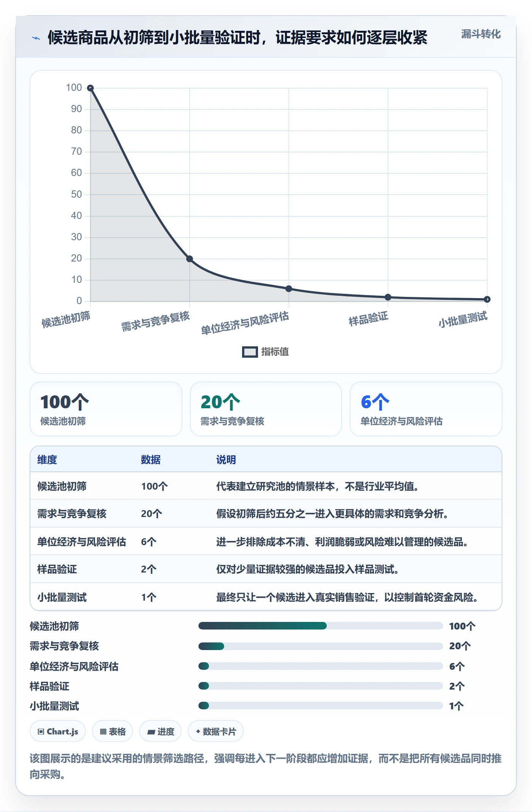Image resolution: width=532 pixels, height=812 pixels.
Task: Select the chart data point at 100
Action: pos(90,88)
